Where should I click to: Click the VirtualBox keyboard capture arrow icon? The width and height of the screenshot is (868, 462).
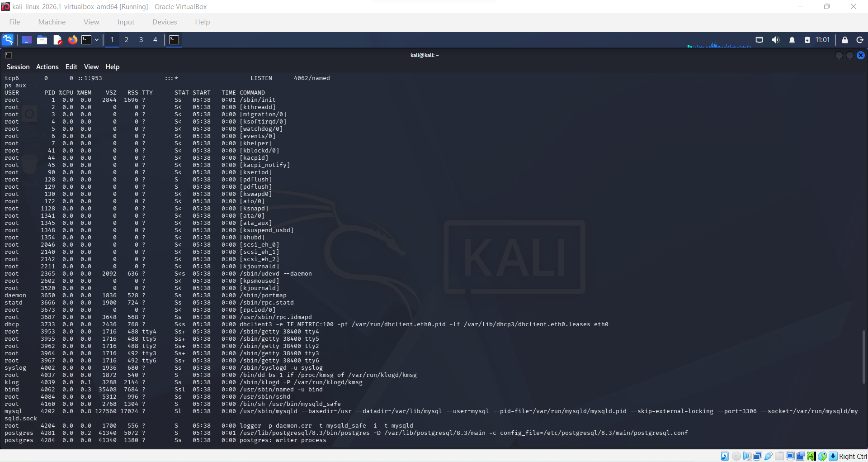[833, 456]
